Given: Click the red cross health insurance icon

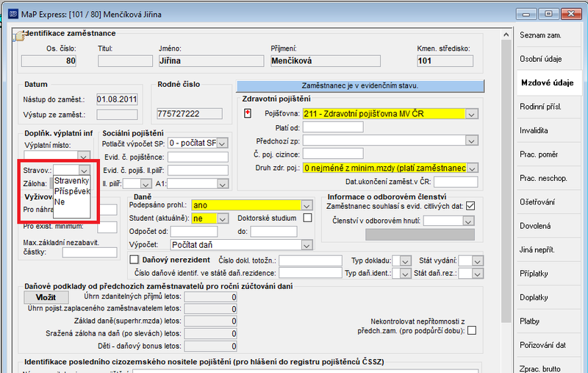Looking at the screenshot, I should (248, 113).
